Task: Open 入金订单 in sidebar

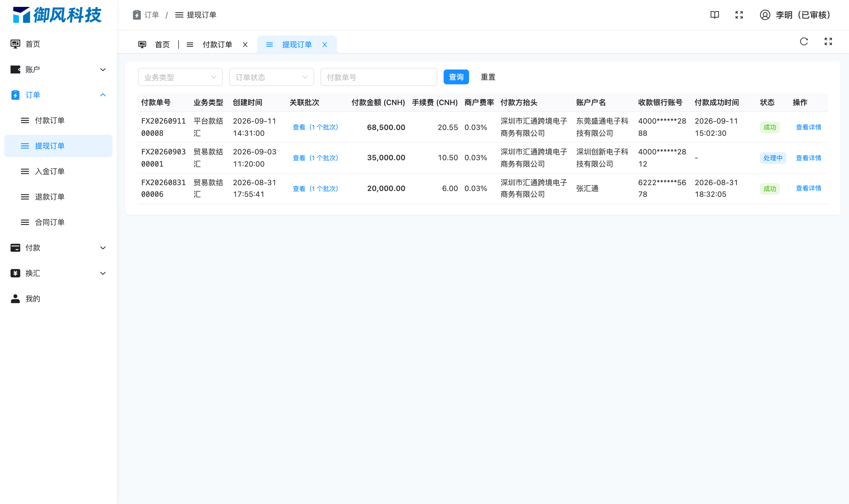Action: (58, 172)
